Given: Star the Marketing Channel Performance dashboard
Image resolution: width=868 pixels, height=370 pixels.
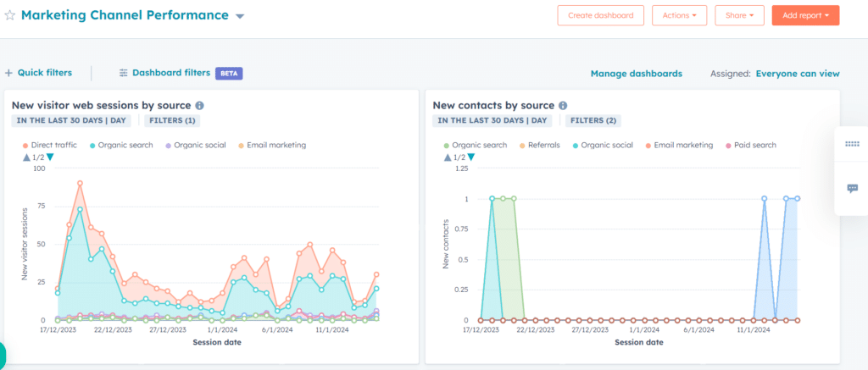Looking at the screenshot, I should 10,16.
